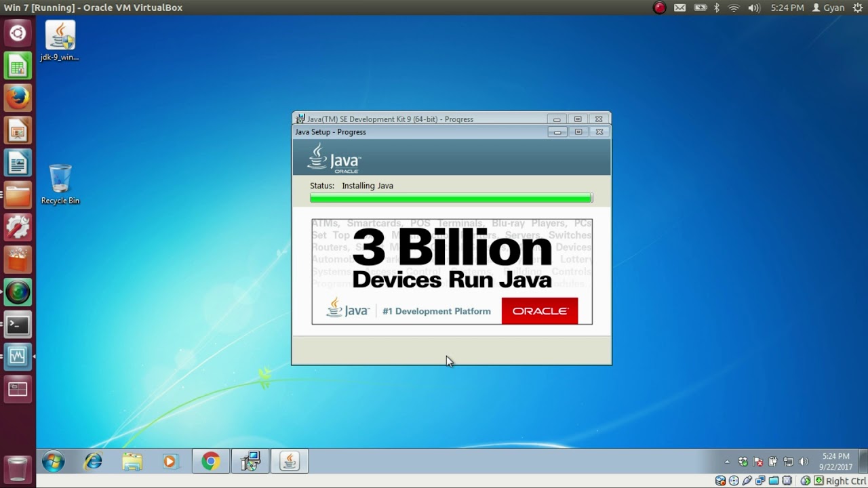This screenshot has width=868, height=488.
Task: Open the Trash at the launcher bottom
Action: pos(18,469)
